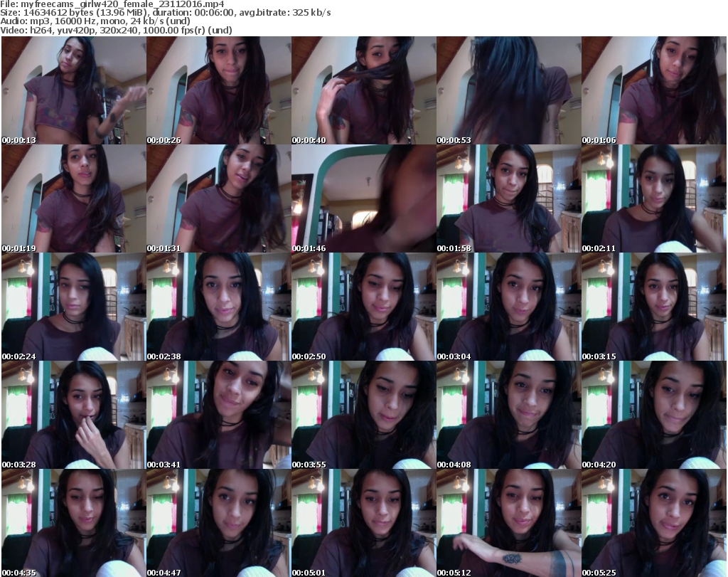
Task: Select the thumbnail stamped 00:01:58
Action: pos(509,198)
